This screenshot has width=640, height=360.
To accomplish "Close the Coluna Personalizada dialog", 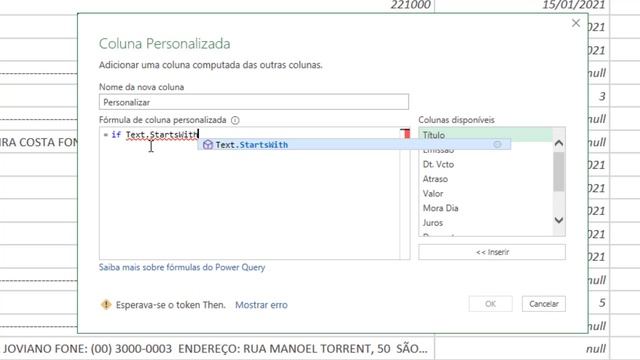I will tap(576, 23).
